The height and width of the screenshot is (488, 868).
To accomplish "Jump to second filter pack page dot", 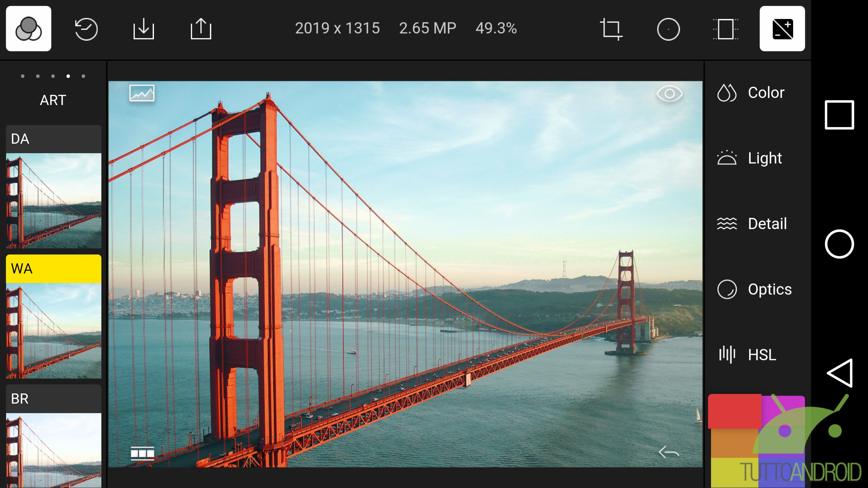I will coord(38,76).
